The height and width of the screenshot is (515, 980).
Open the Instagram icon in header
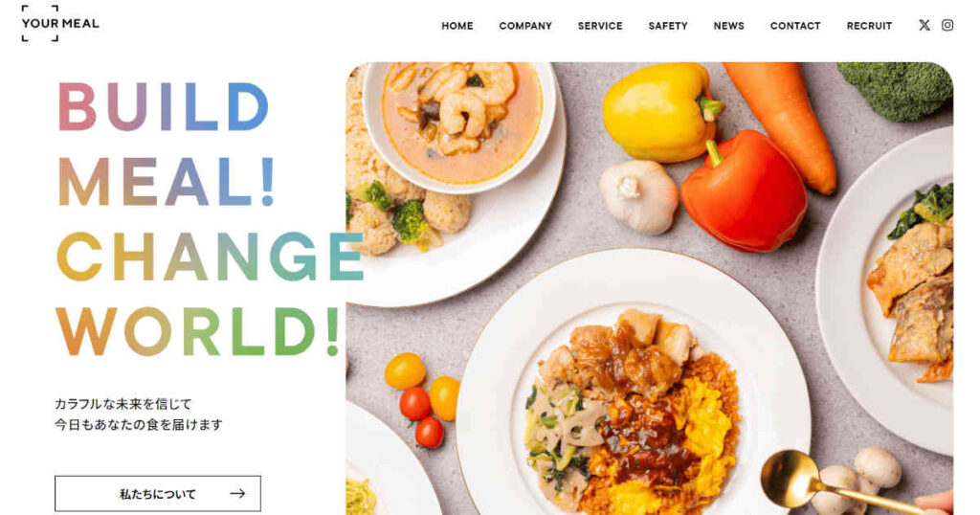pyautogui.click(x=947, y=25)
